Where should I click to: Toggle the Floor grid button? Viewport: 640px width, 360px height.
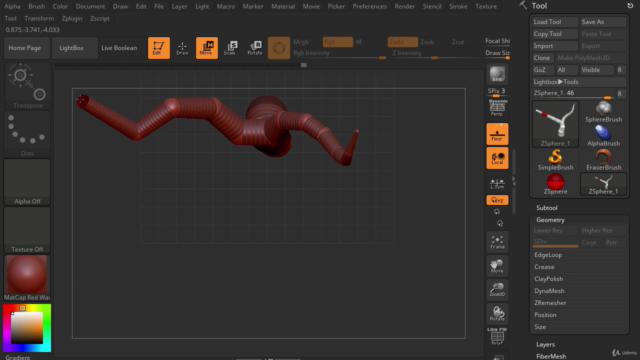pos(497,134)
